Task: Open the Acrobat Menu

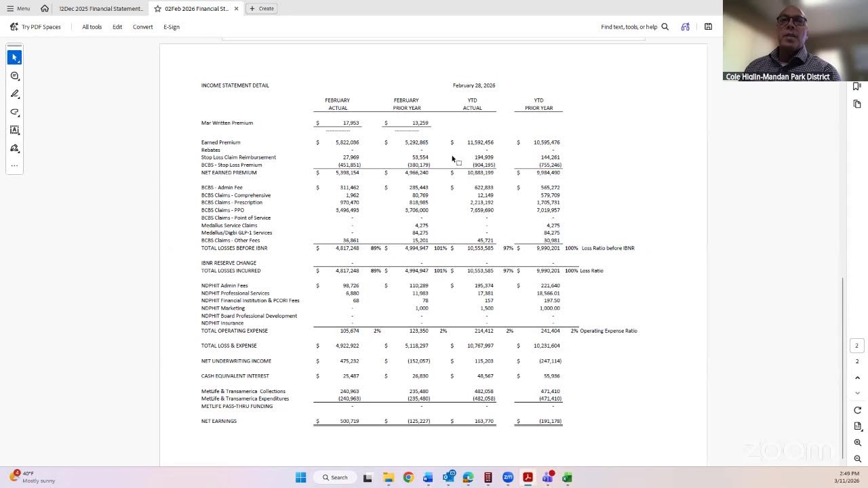Action: 18,9
